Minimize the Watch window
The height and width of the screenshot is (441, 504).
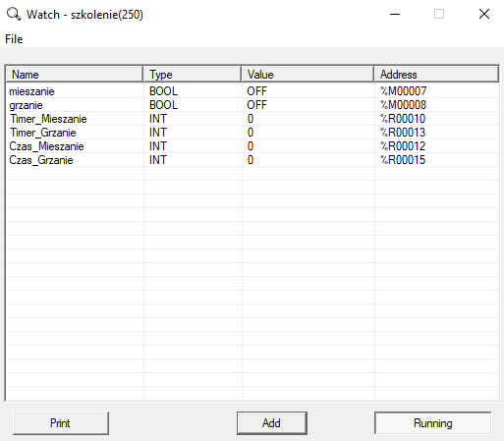395,14
